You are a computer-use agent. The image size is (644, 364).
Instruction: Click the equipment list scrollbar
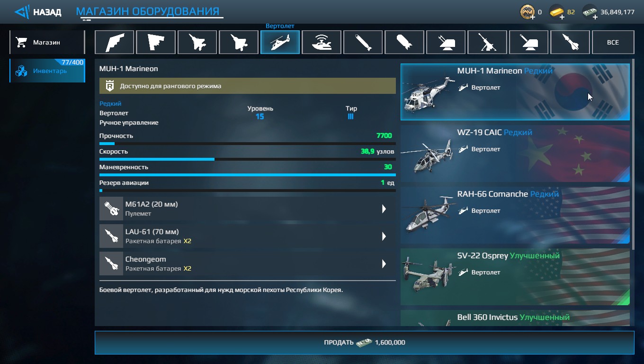pyautogui.click(x=633, y=155)
